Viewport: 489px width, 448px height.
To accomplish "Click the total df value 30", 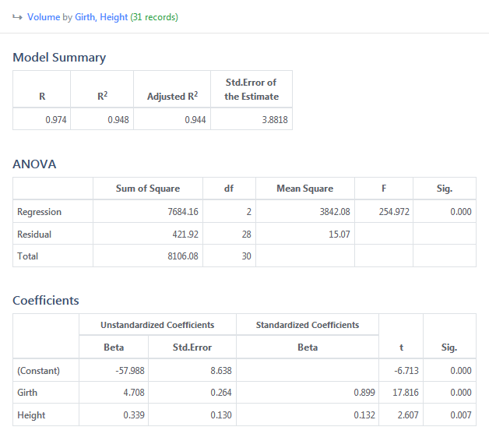I will click(246, 256).
